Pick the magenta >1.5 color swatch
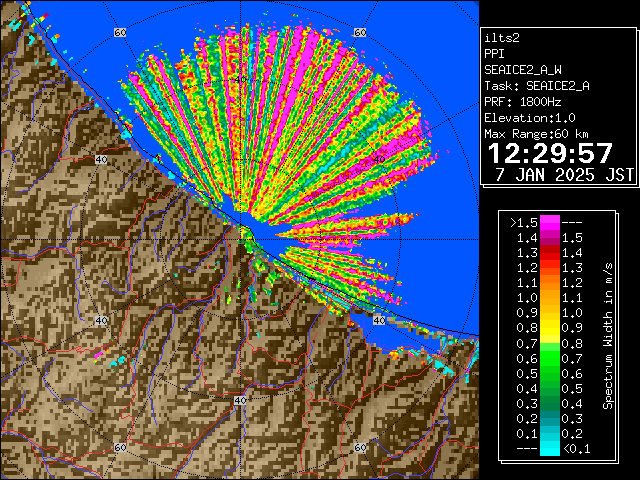640x480 pixels. click(550, 222)
